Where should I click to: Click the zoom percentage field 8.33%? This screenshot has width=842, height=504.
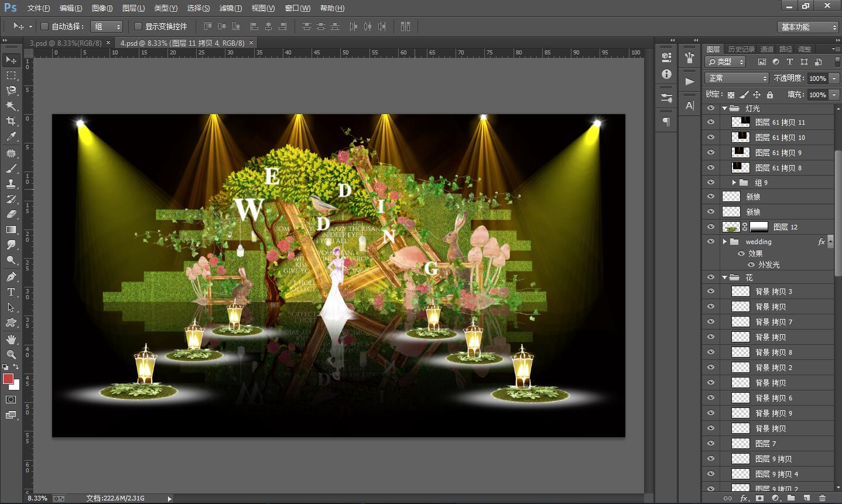[x=37, y=498]
